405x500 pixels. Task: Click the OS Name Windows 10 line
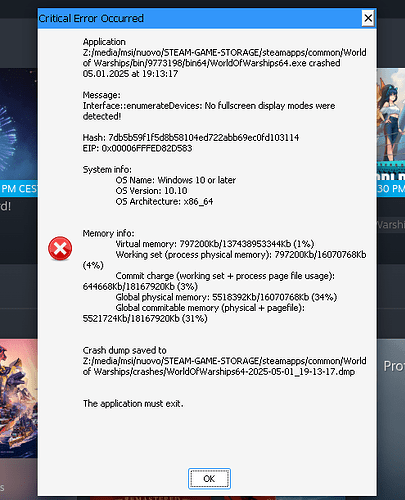176,180
